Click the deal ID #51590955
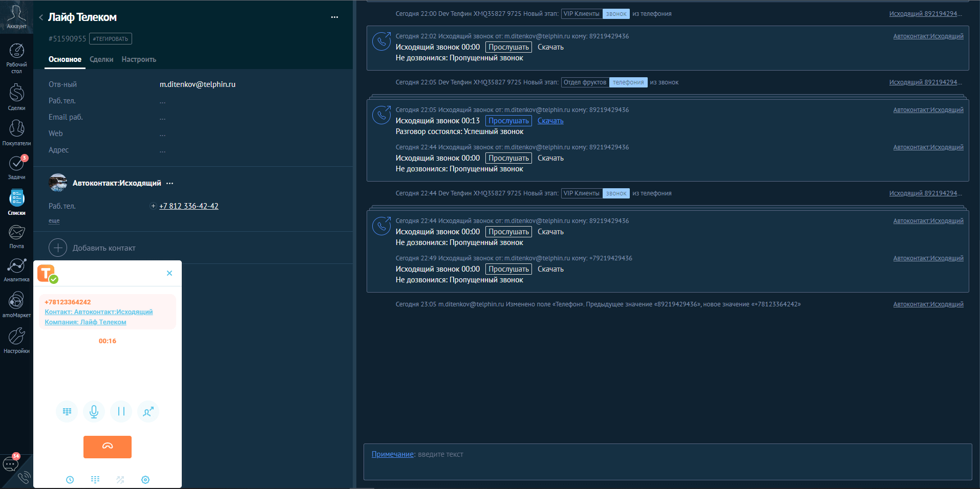The width and height of the screenshot is (980, 489). pyautogui.click(x=67, y=39)
